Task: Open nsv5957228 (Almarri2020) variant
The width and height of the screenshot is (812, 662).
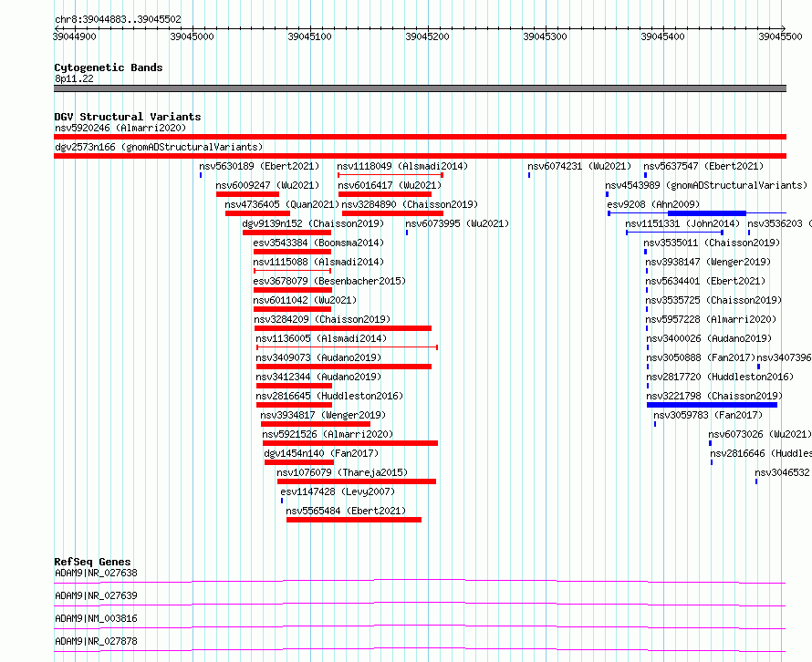Action: coord(711,319)
